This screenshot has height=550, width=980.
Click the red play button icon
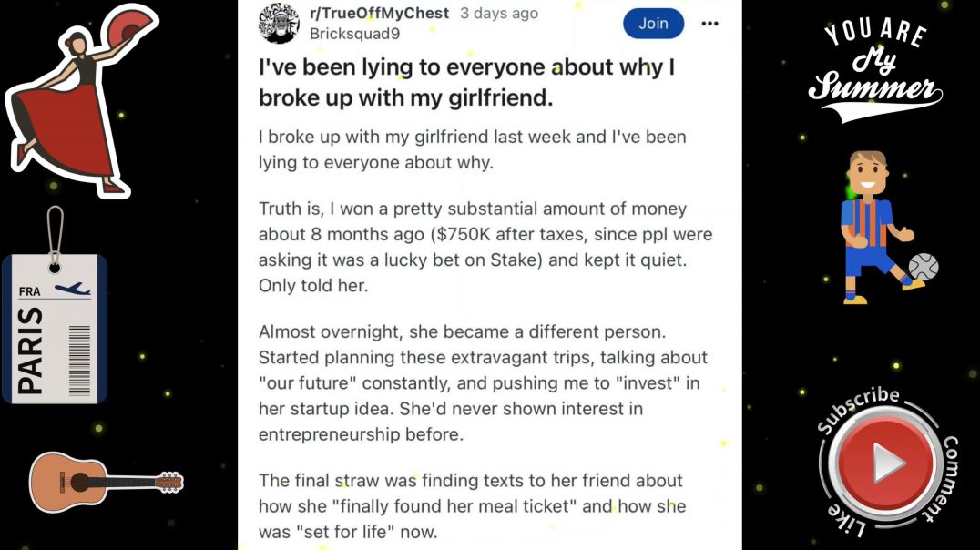[x=887, y=463]
